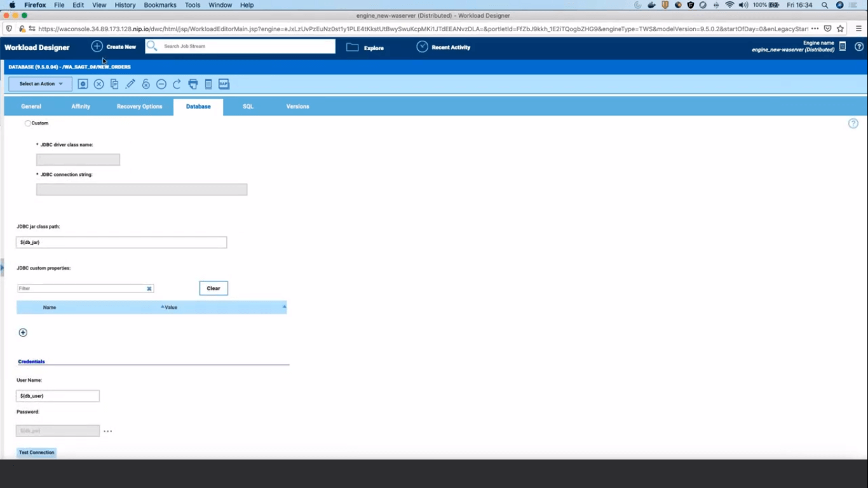Click the Test Connection button
The width and height of the screenshot is (868, 488).
pyautogui.click(x=36, y=452)
